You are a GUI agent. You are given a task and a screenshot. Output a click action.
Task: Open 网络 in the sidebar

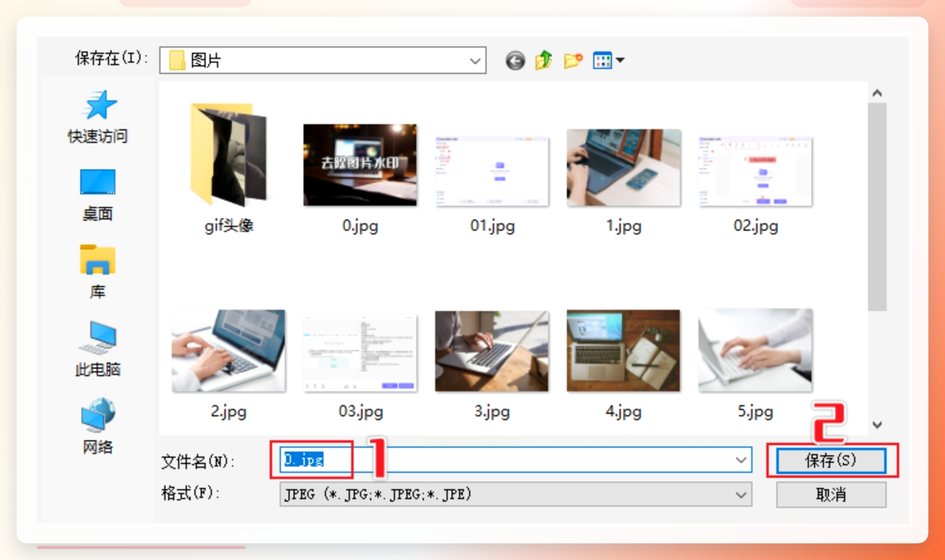coord(98,426)
